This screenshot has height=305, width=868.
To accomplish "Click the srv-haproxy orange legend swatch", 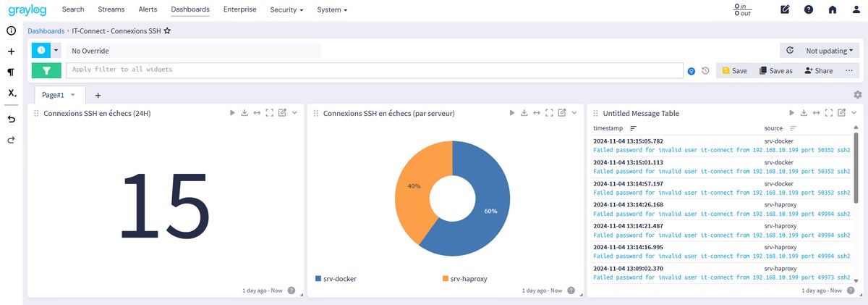I will tap(445, 279).
